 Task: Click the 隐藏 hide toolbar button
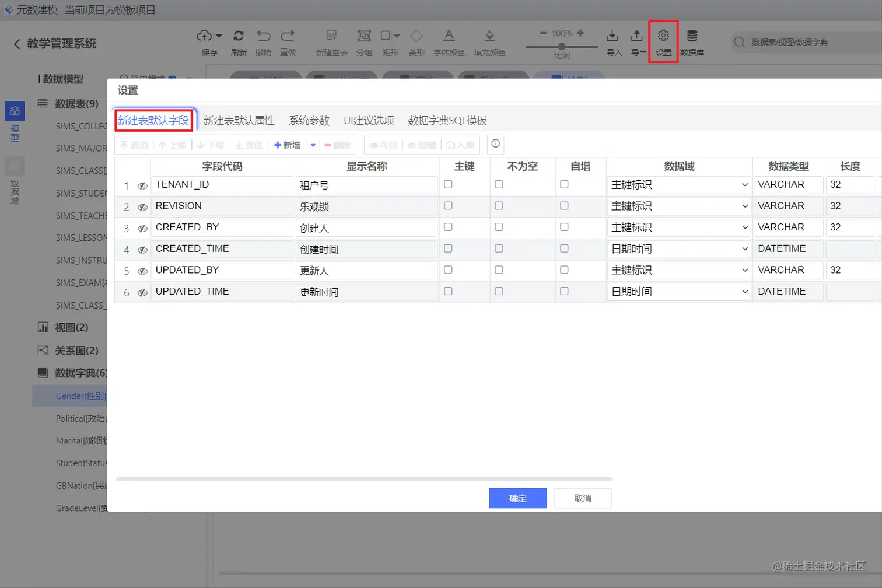point(422,145)
